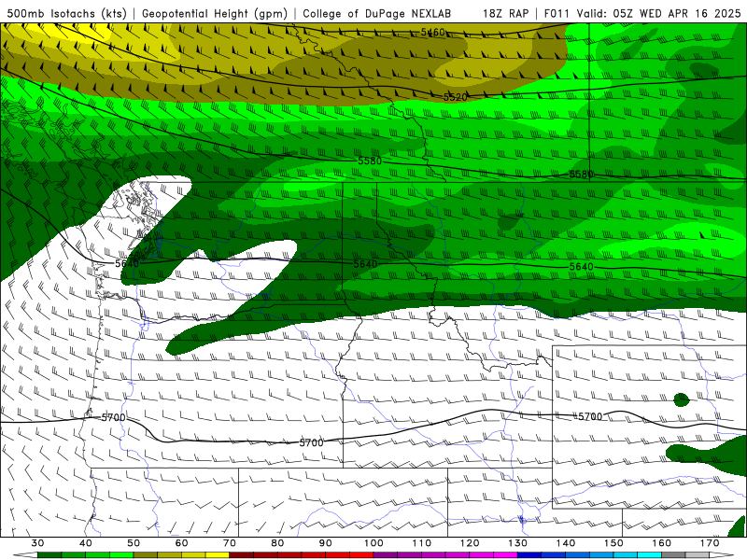Click the 5520 height contour label
The width and height of the screenshot is (747, 560).
coord(456,97)
